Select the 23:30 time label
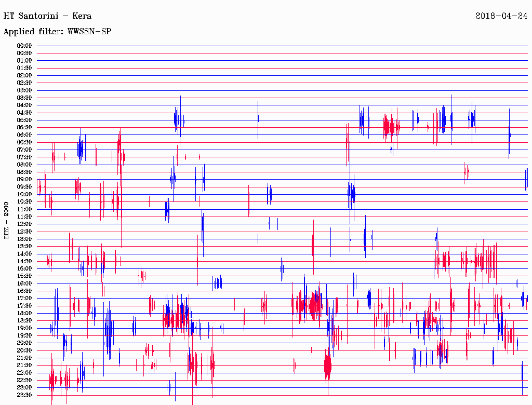 [x=24, y=395]
